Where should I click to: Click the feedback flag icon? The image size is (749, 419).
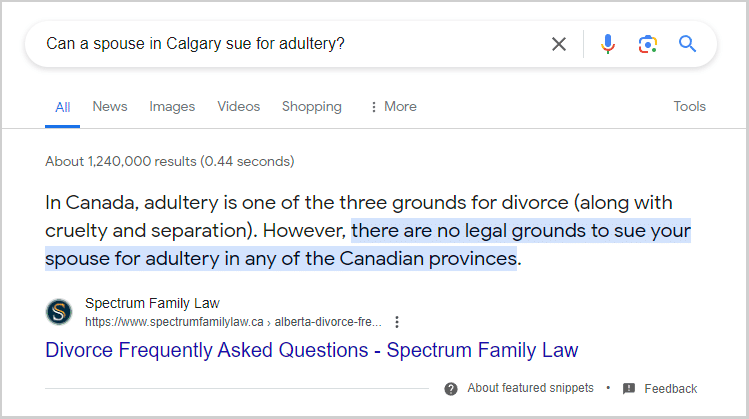(629, 388)
